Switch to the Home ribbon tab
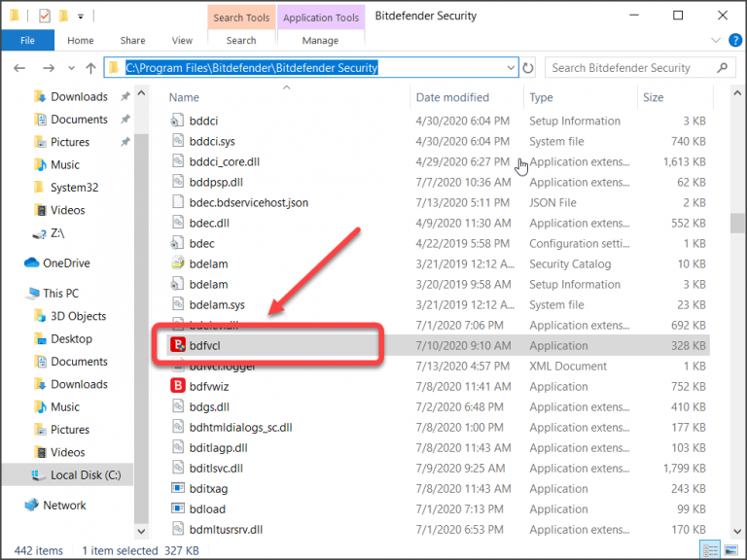747x560 pixels. [x=80, y=40]
